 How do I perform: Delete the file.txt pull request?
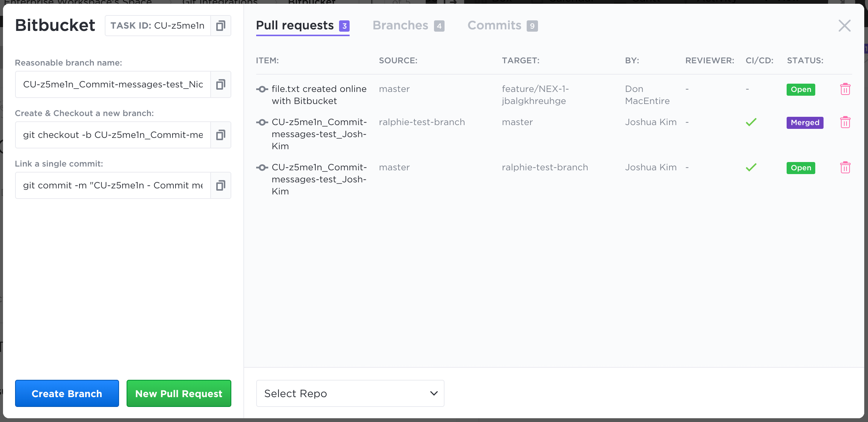pyautogui.click(x=845, y=89)
